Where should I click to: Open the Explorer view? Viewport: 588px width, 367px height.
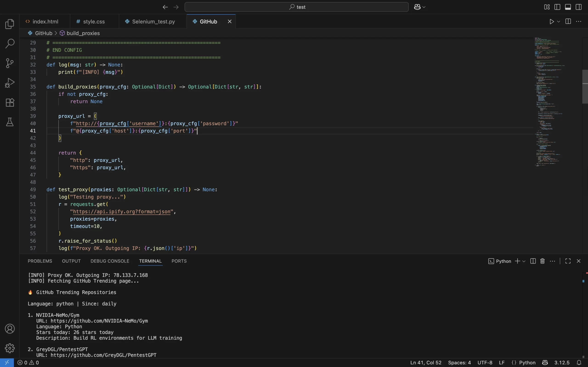click(9, 24)
